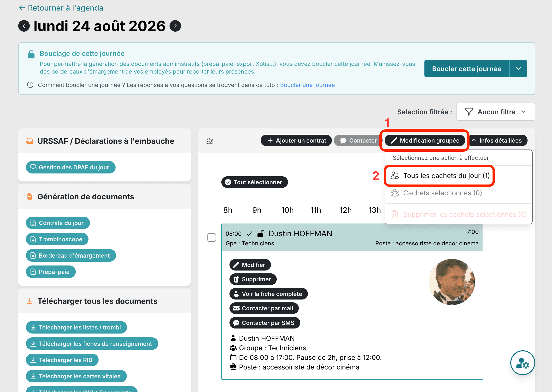Open the user settings floating icon
This screenshot has width=552, height=392.
tap(523, 363)
